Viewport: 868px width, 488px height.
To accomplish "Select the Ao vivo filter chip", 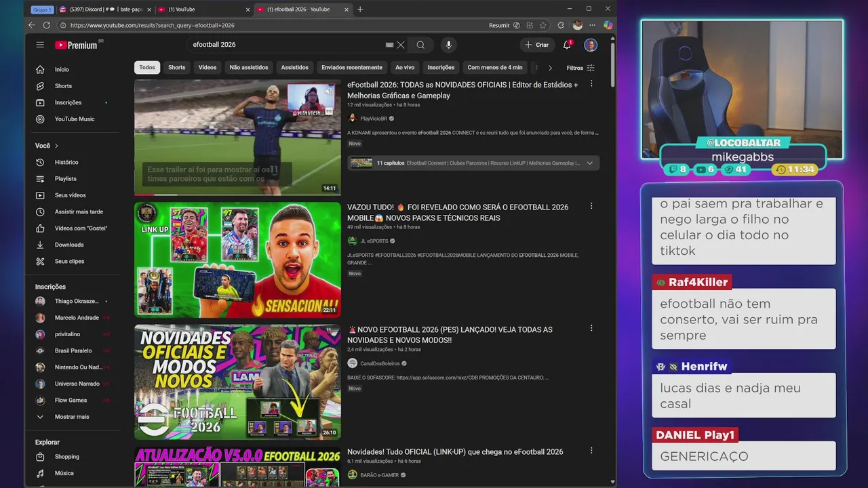I will (x=405, y=68).
